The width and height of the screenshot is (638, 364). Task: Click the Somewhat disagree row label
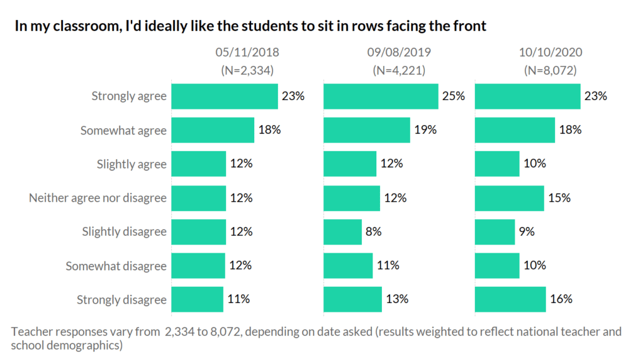pos(117,266)
